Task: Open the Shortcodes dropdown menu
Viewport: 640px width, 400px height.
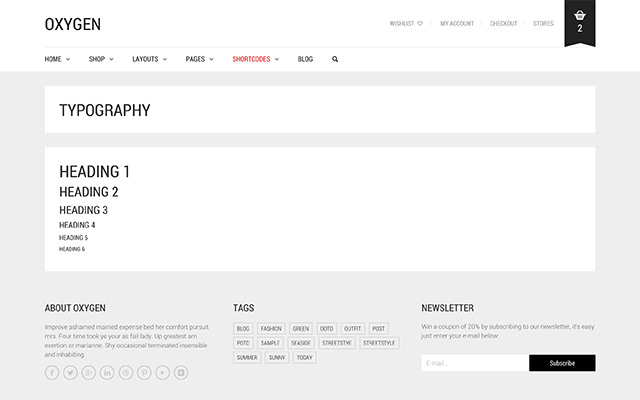Action: point(255,59)
